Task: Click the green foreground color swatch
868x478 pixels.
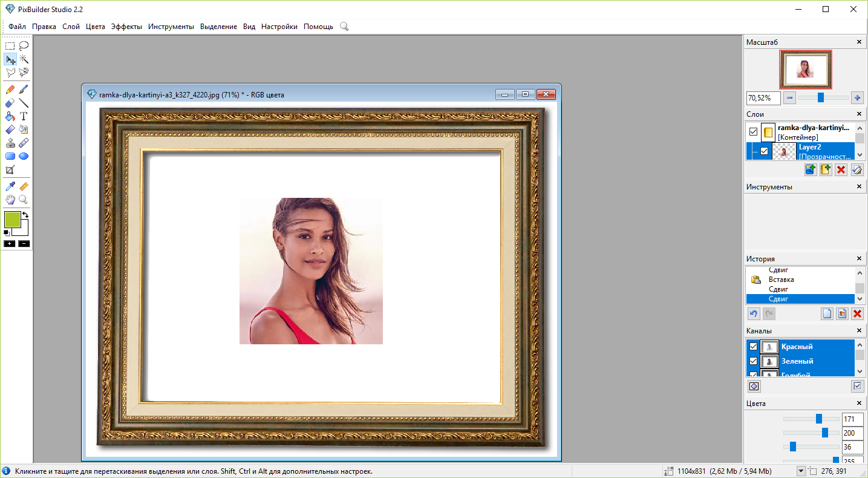Action: pos(12,220)
